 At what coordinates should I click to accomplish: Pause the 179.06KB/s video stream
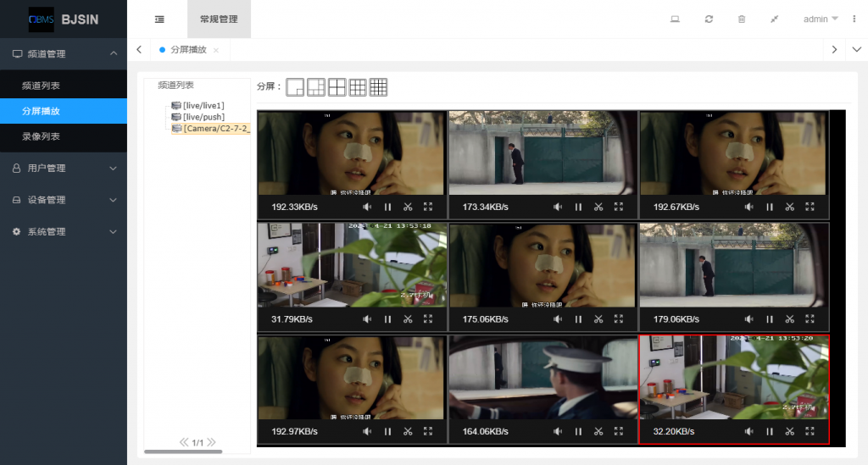(x=770, y=319)
